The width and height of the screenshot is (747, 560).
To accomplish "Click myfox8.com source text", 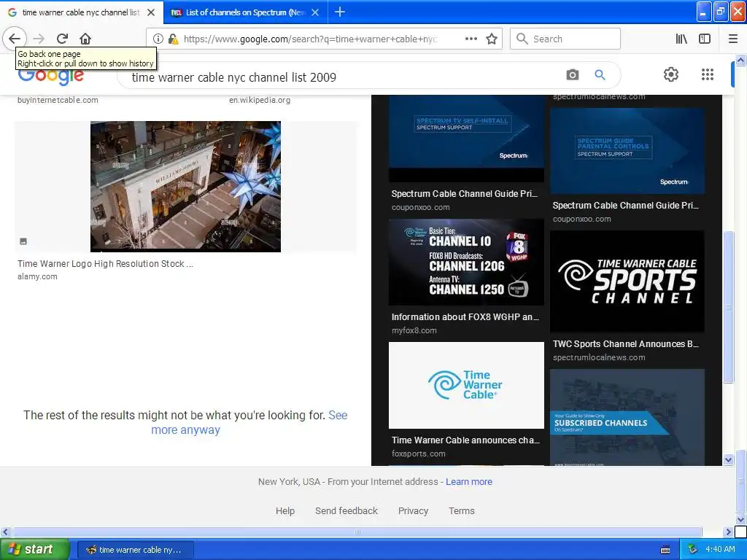I will tap(414, 330).
